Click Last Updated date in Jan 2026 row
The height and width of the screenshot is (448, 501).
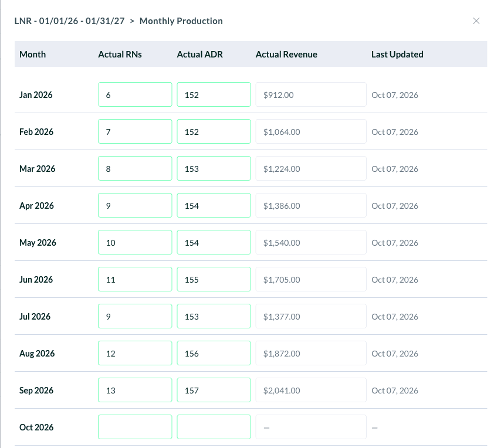coord(395,95)
